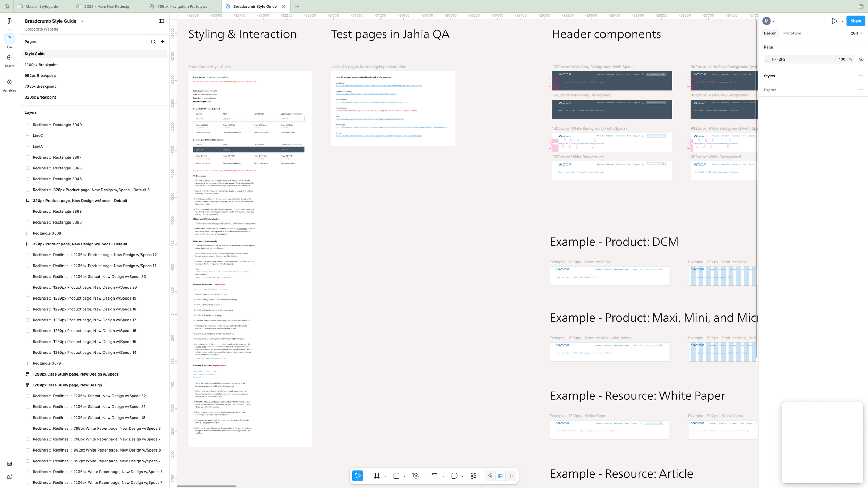Select the Text tool

tap(435, 476)
